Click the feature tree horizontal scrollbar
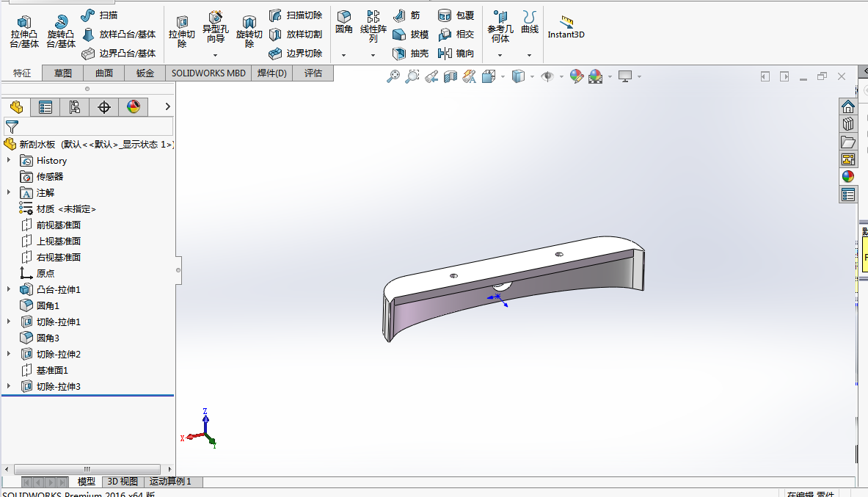Viewport: 868px width, 497px height. 88,469
